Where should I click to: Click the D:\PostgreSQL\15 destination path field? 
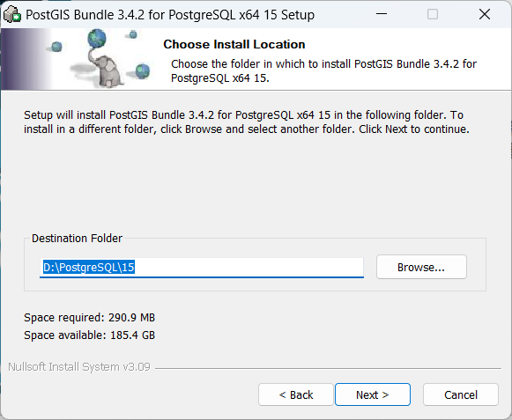(x=202, y=268)
